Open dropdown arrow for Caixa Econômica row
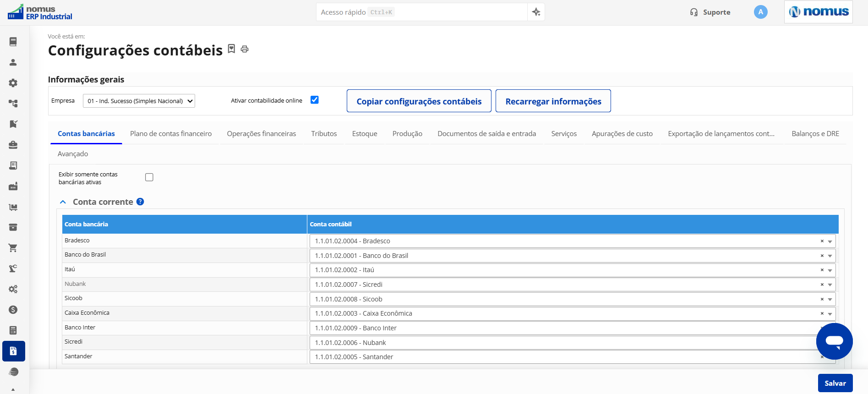The width and height of the screenshot is (868, 394). pyautogui.click(x=830, y=314)
